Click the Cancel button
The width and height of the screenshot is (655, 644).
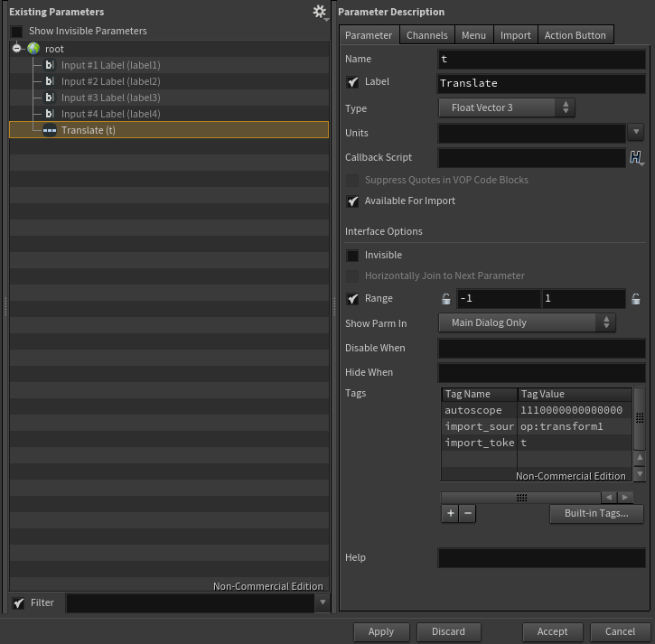tap(620, 631)
